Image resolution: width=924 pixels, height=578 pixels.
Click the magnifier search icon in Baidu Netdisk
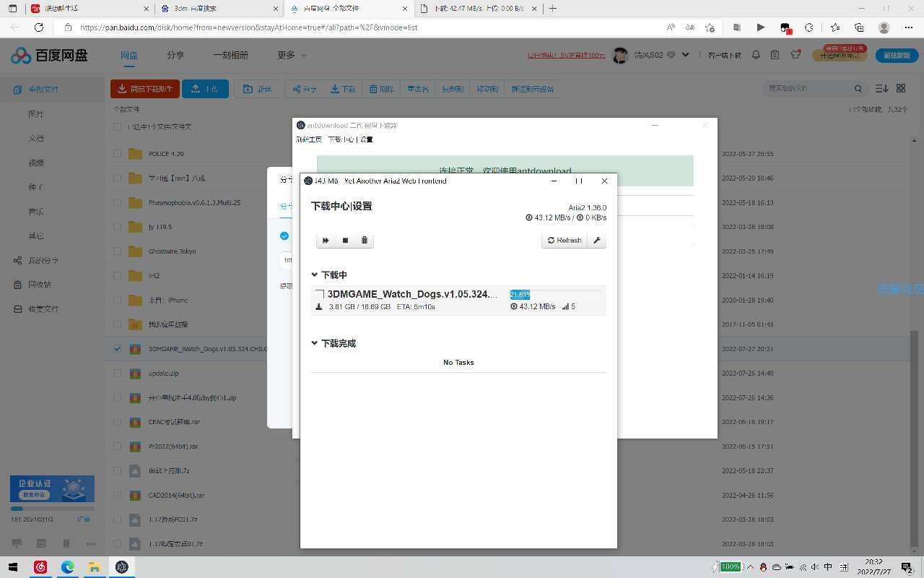click(858, 88)
